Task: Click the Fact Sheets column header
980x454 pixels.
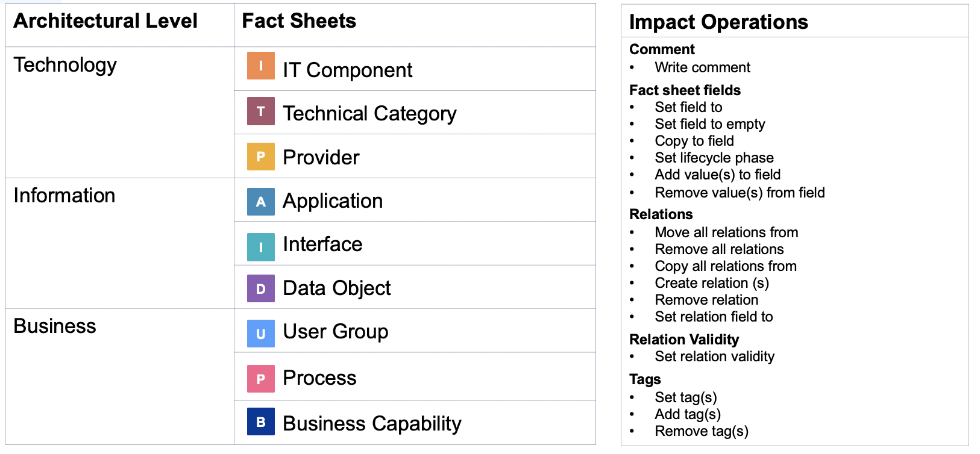Action: 415,25
